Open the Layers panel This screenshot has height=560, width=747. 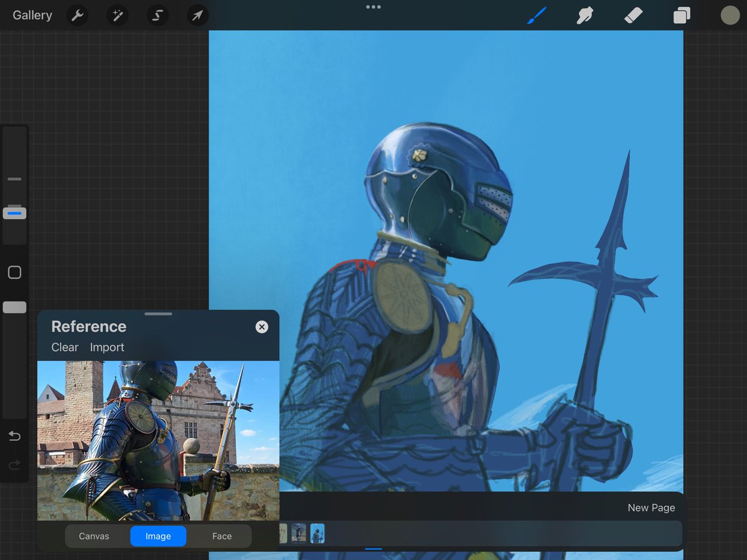point(681,14)
